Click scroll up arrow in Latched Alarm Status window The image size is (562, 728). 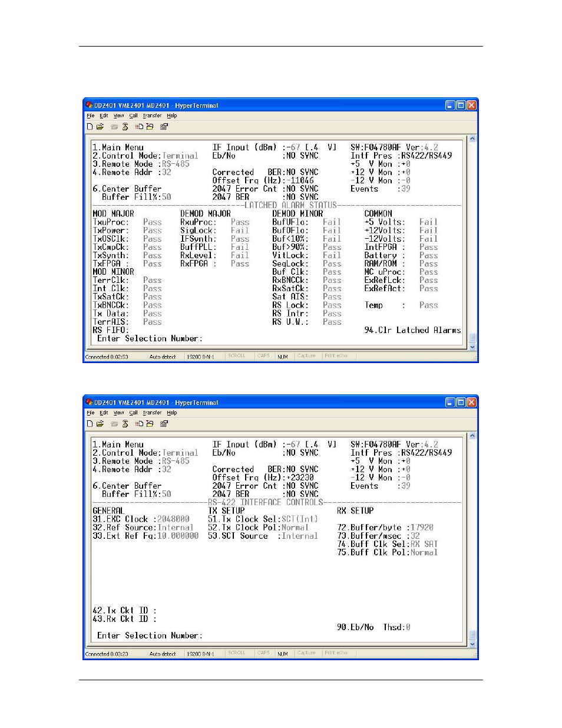pyautogui.click(x=472, y=139)
